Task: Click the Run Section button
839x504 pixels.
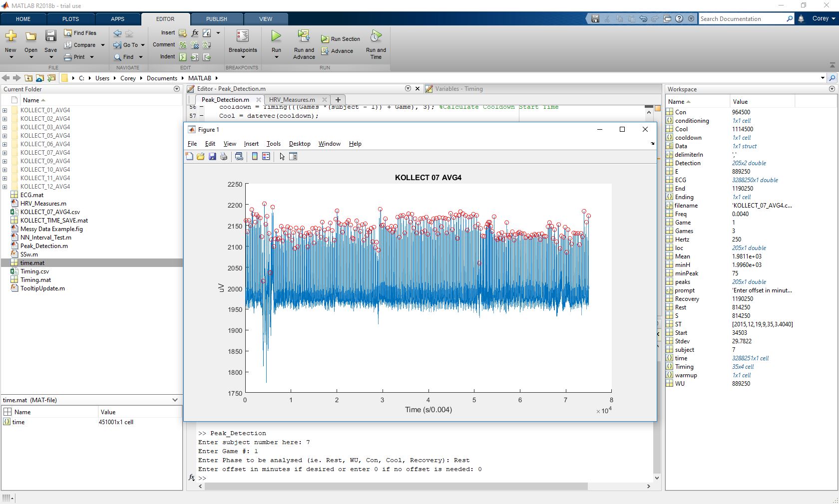Action: coord(340,39)
